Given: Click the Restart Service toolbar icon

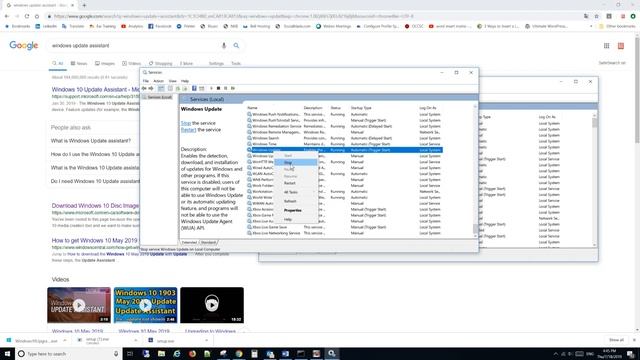Looking at the screenshot, I should click(233, 88).
